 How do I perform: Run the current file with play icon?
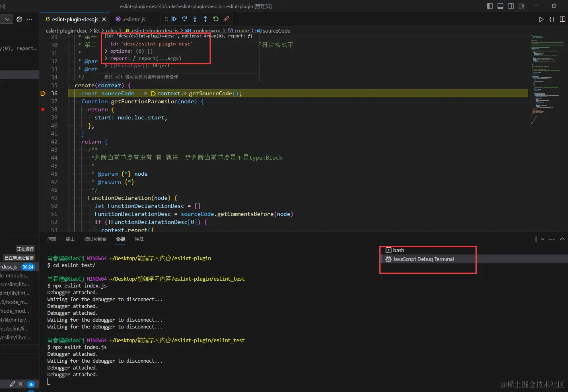(x=541, y=19)
